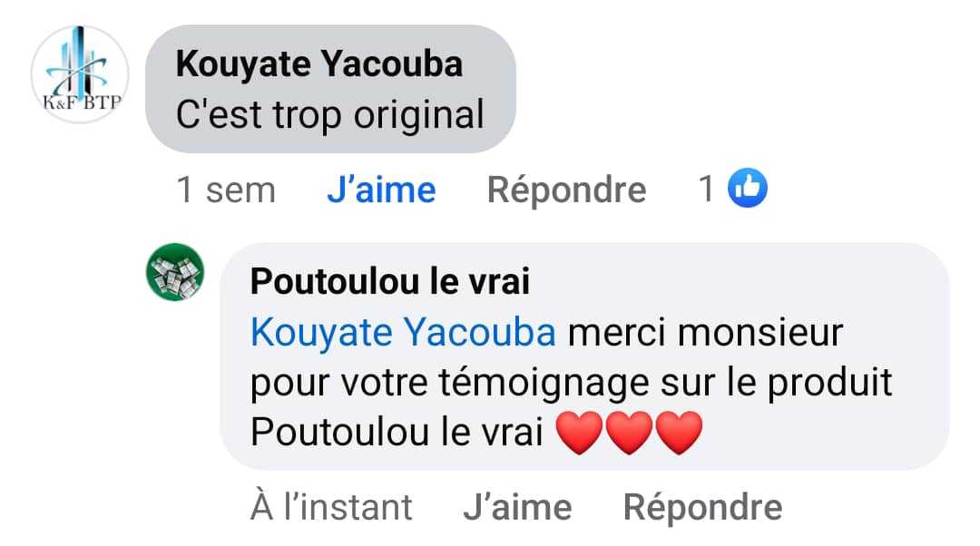The height and width of the screenshot is (546, 980).
Task: View the reaction count '1' on the comment
Action: pos(706,189)
